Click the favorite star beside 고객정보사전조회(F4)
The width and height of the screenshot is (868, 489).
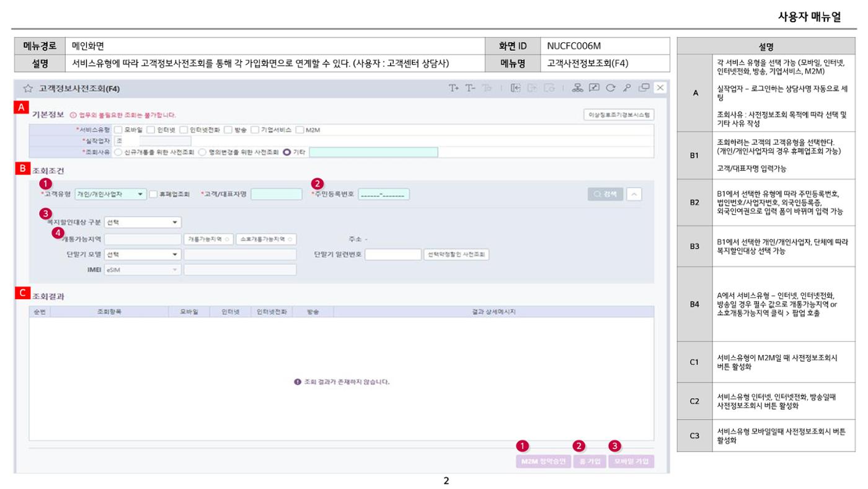[x=28, y=89]
